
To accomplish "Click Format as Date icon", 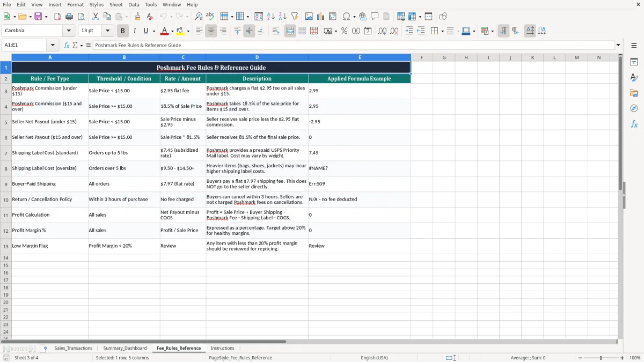I will point(368,31).
